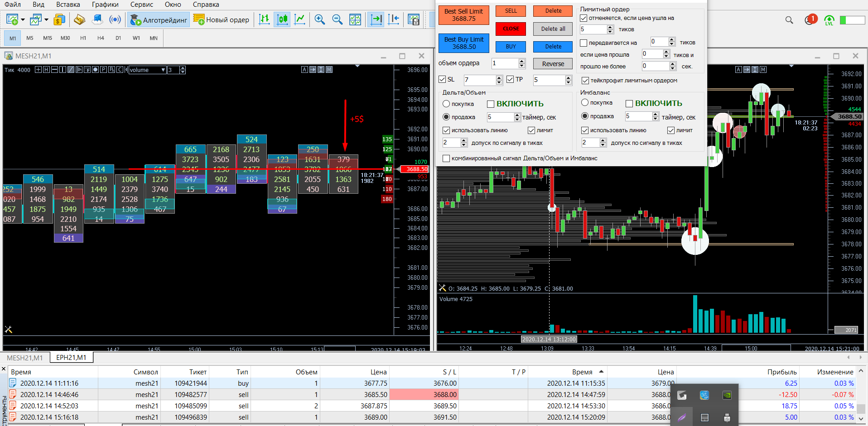Open the chart profiles icon

point(35,19)
